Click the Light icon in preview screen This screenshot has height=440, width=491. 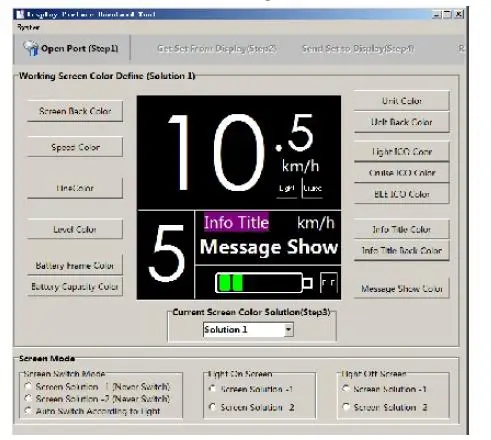tap(287, 188)
